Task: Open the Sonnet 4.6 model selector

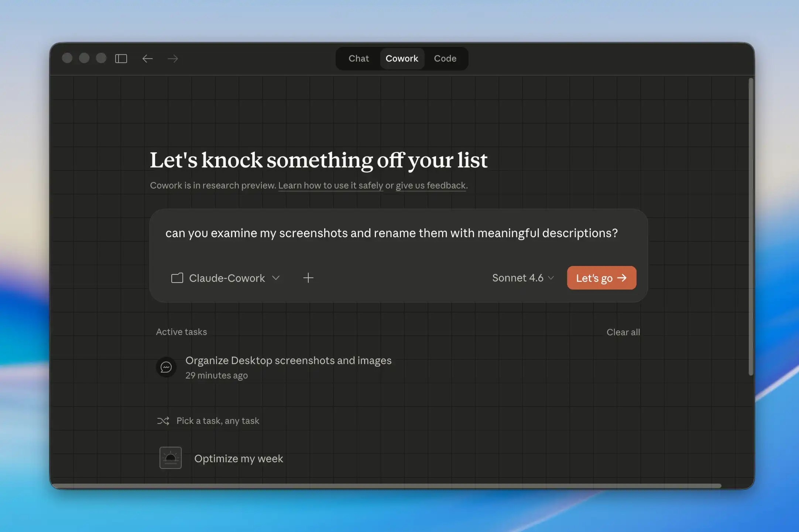Action: coord(522,278)
